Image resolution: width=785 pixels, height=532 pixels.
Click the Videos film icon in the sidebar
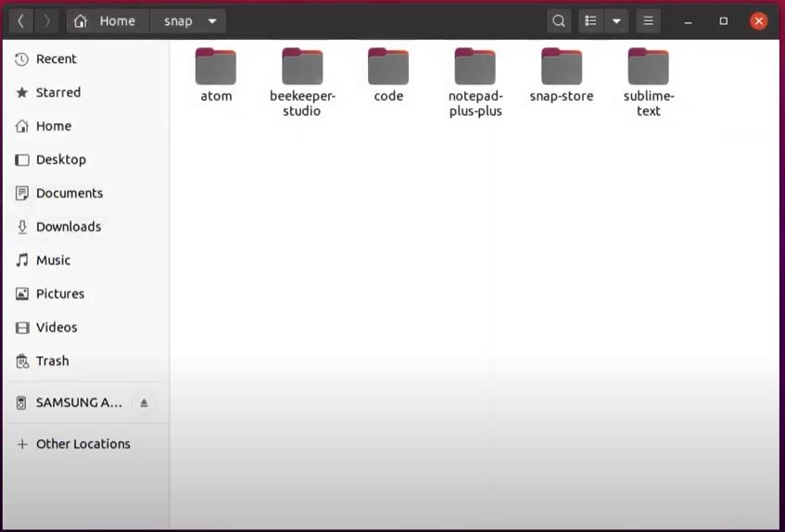(21, 327)
